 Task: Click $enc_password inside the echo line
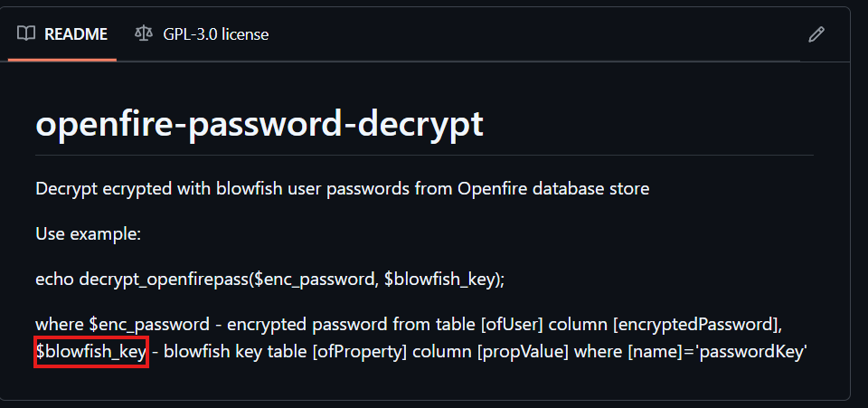point(314,280)
